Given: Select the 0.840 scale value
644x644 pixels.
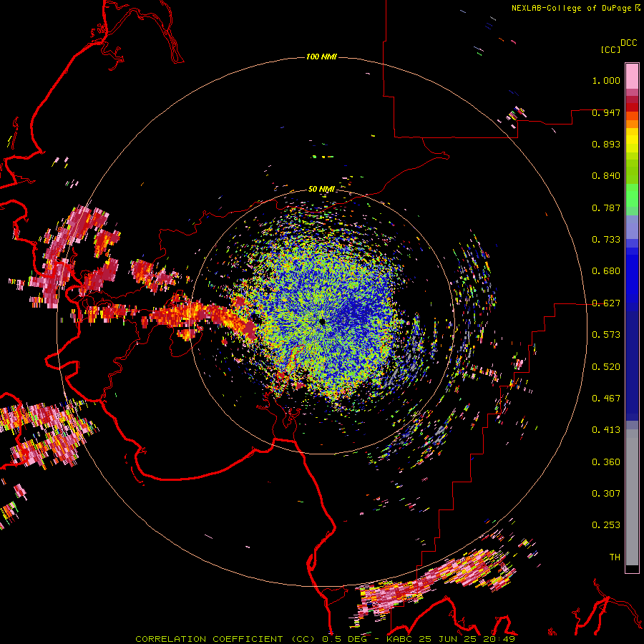Looking at the screenshot, I should (606, 176).
